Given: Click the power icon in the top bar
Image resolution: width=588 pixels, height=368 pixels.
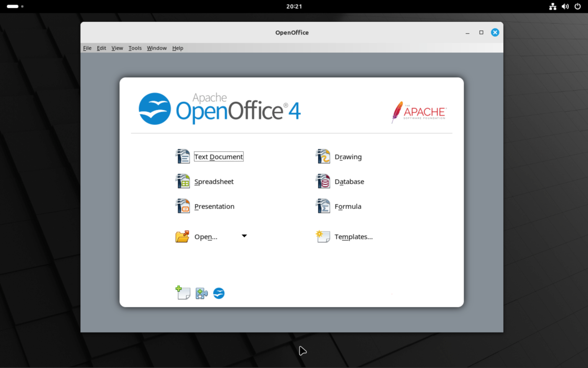Looking at the screenshot, I should point(578,6).
